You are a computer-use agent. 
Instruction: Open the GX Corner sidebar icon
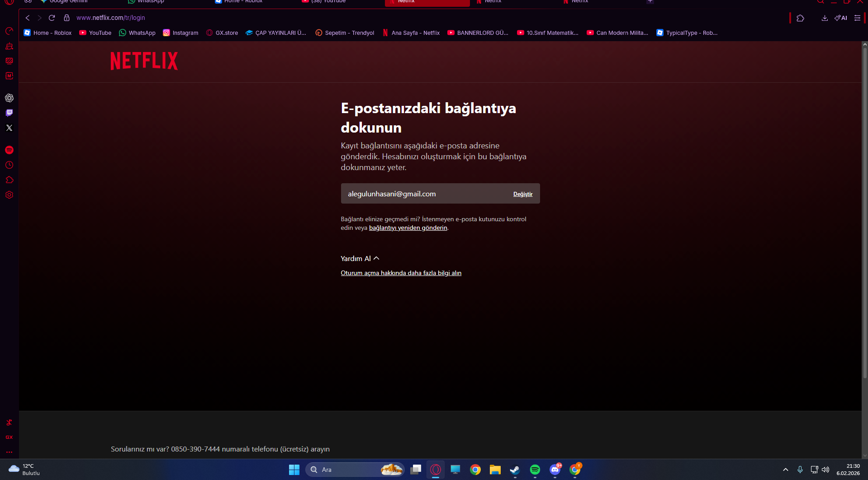(9, 46)
